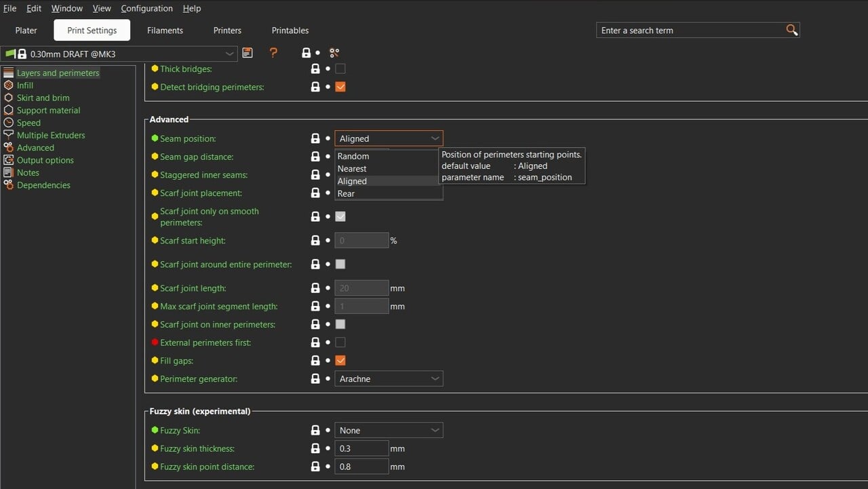Toggle External perimeters first checkbox
This screenshot has height=489, width=868.
(340, 343)
